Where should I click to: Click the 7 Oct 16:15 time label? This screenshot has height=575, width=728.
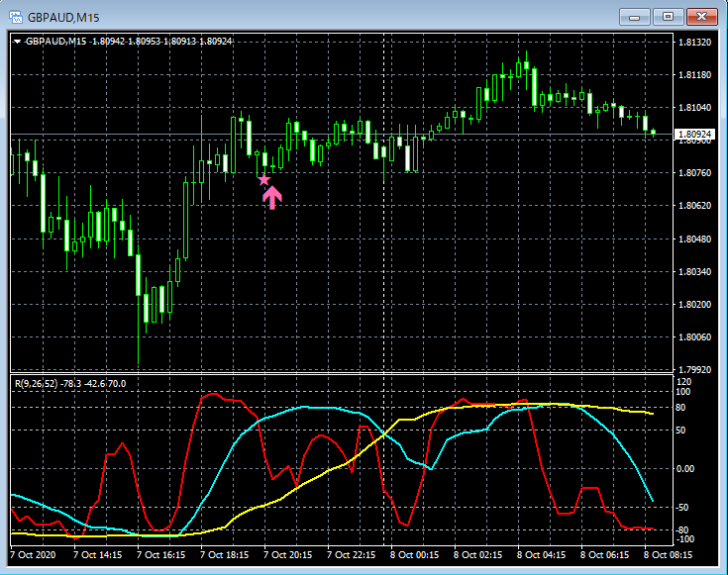(x=161, y=554)
